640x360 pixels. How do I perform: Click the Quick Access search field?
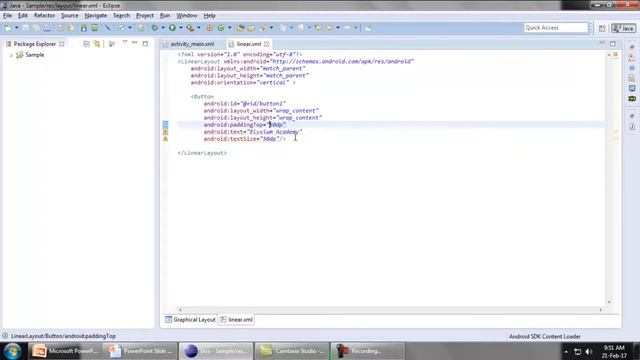coord(556,28)
